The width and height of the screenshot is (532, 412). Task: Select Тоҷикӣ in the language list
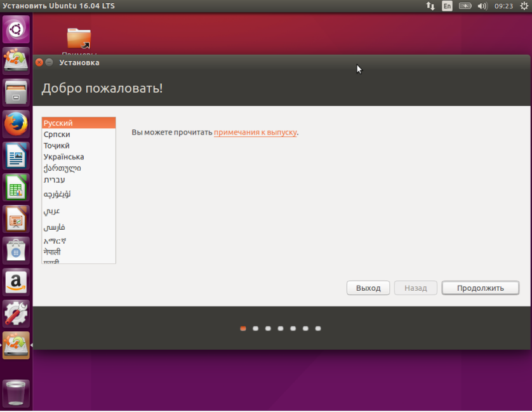pos(79,145)
